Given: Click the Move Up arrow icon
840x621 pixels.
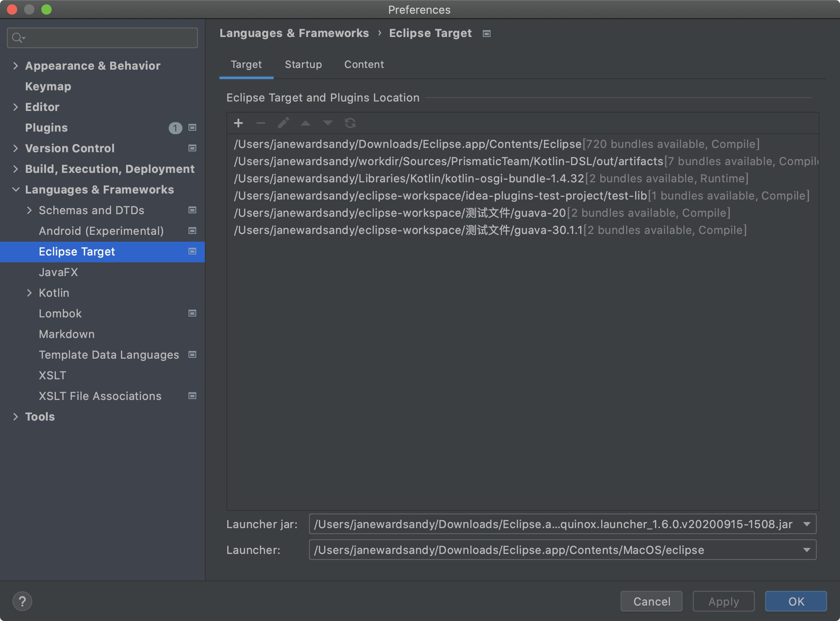Looking at the screenshot, I should click(x=306, y=123).
